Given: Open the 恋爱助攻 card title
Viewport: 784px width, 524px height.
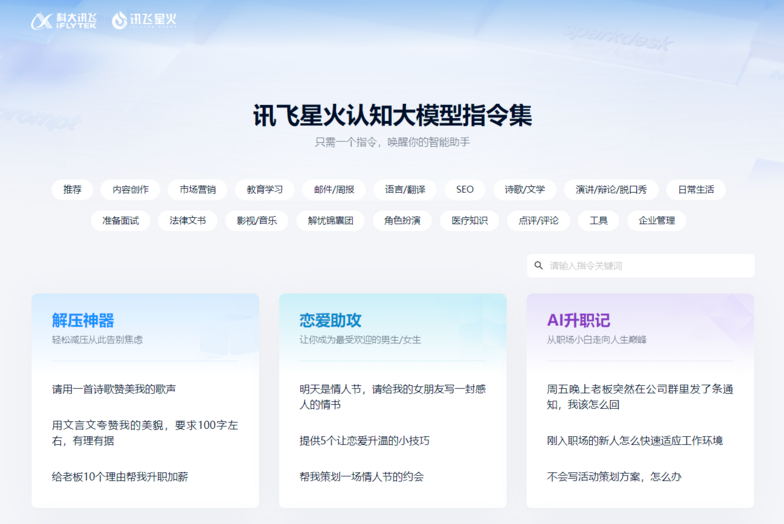Looking at the screenshot, I should [x=330, y=320].
